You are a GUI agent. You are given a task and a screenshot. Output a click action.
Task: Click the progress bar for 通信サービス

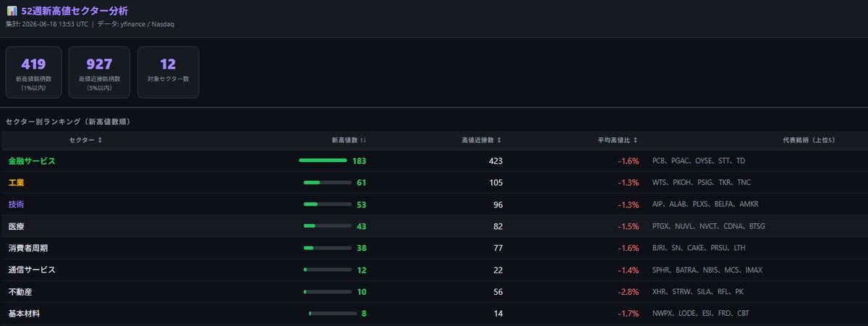pyautogui.click(x=328, y=270)
